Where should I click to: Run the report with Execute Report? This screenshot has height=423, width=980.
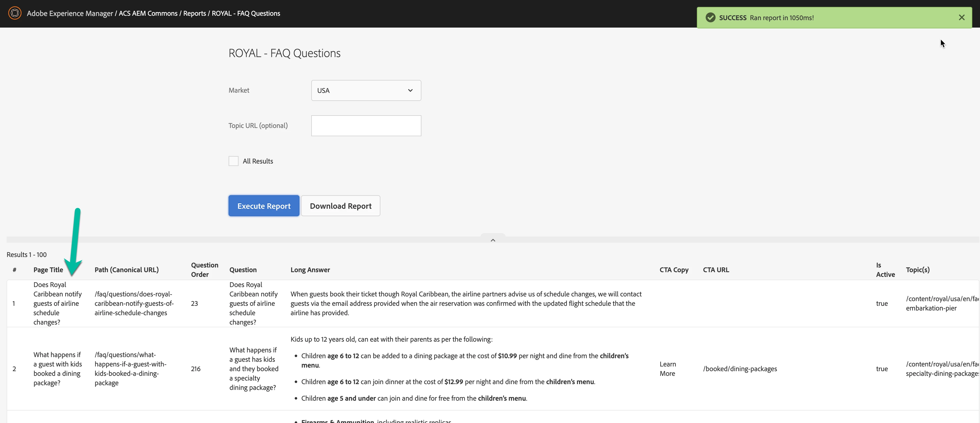click(x=264, y=206)
